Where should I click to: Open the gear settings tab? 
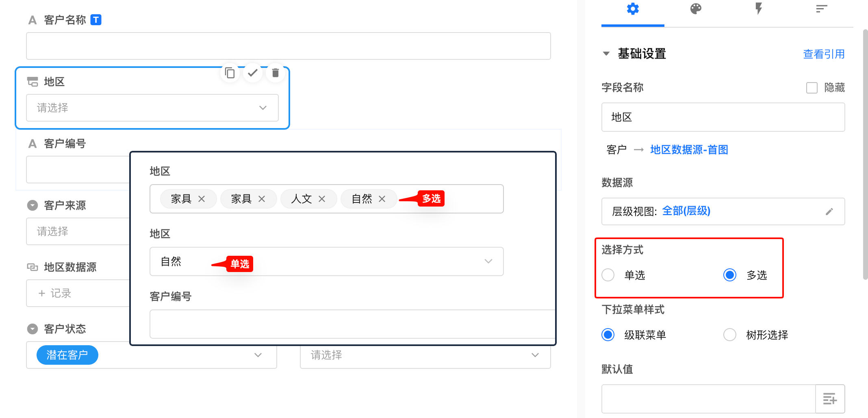pyautogui.click(x=633, y=9)
